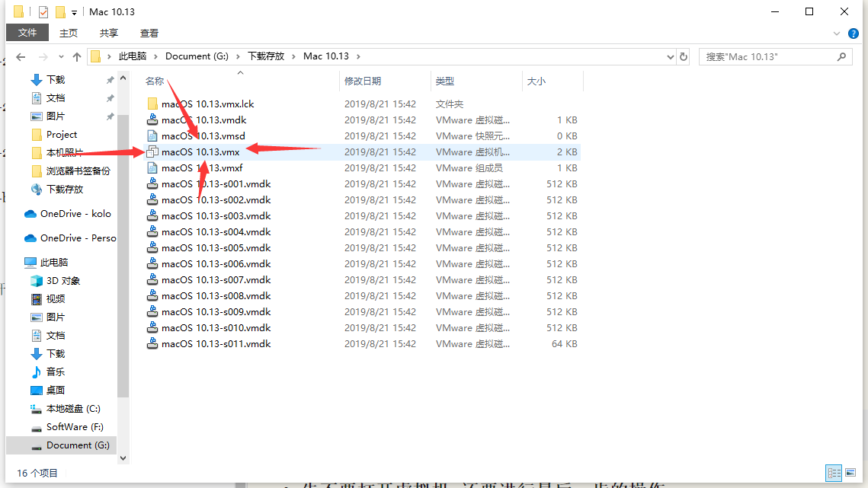
Task: Open Quick Access Toolbar customize dropdown
Action: [74, 12]
